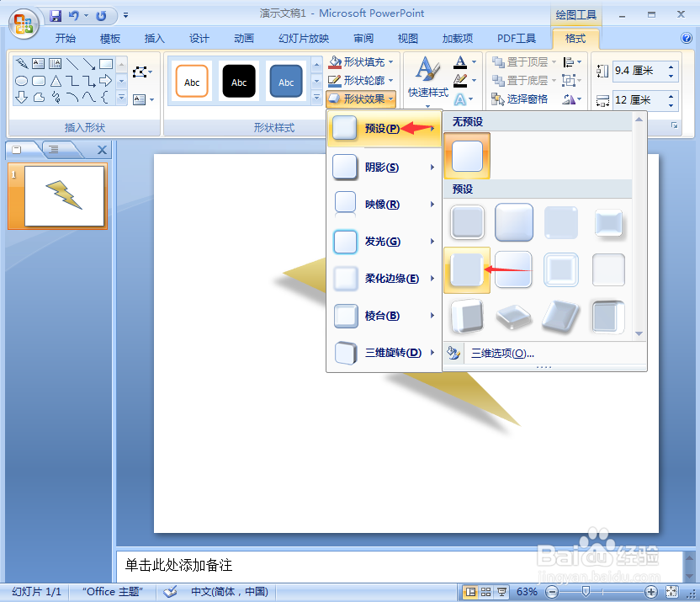
Task: Apply the blue filled Abc style
Action: pos(286,82)
